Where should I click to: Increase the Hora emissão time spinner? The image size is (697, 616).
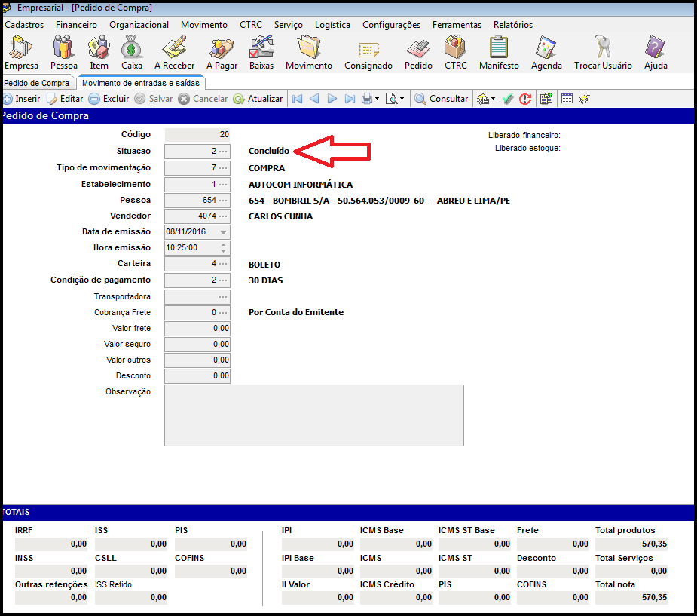[x=222, y=244]
